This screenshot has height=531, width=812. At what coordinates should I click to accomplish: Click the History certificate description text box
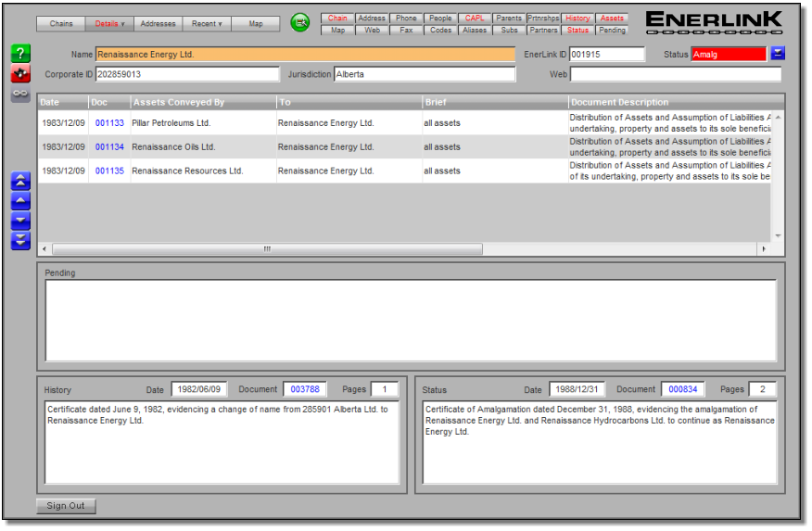pos(222,443)
